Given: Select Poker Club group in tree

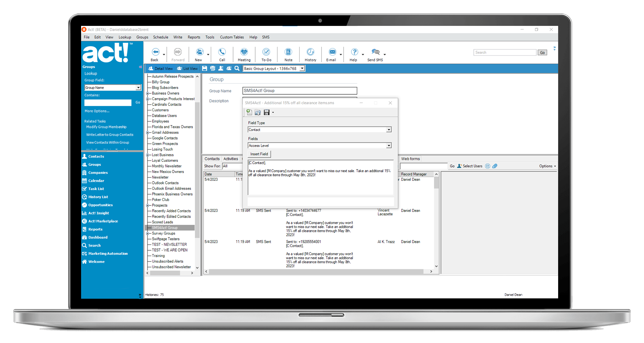Looking at the screenshot, I should (160, 200).
